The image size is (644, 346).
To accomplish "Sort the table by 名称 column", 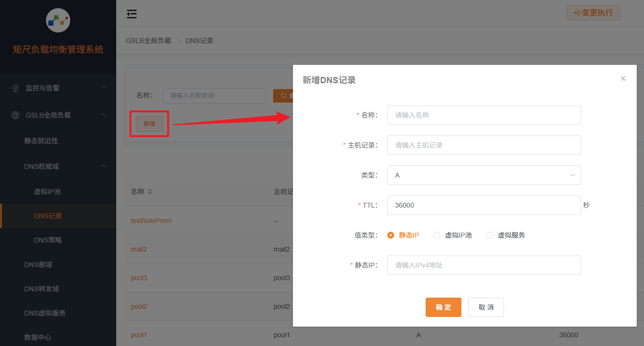I will click(150, 192).
